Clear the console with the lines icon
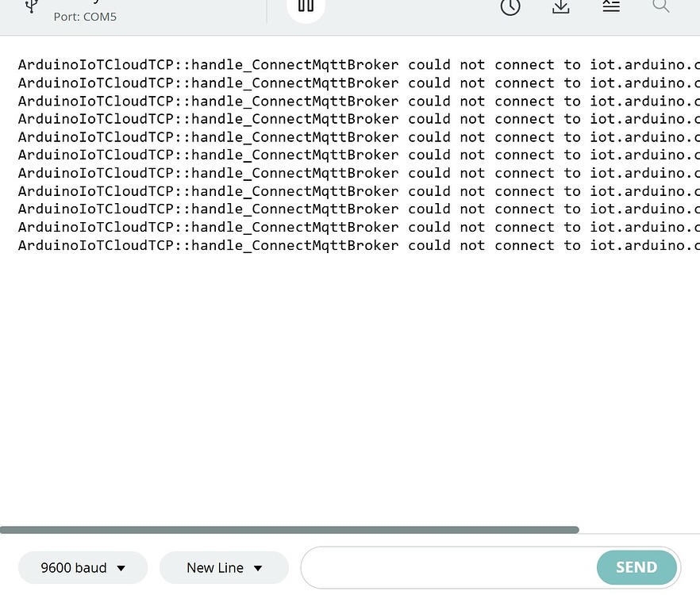Screen dimensions: 700x595 point(611,6)
